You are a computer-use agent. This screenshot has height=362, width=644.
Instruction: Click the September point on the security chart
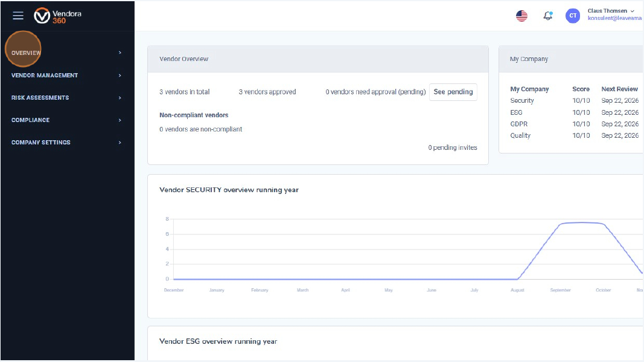(560, 224)
